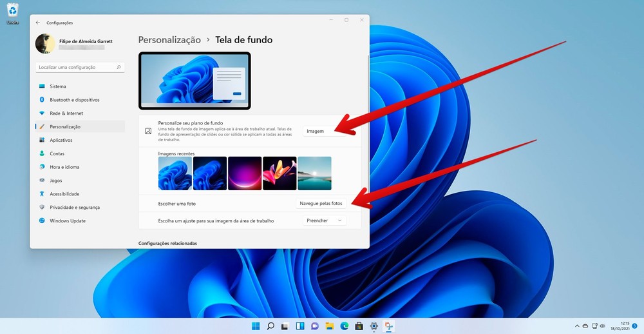
Task: Click the Windows Update icon in the sidebar
Action: coord(42,221)
